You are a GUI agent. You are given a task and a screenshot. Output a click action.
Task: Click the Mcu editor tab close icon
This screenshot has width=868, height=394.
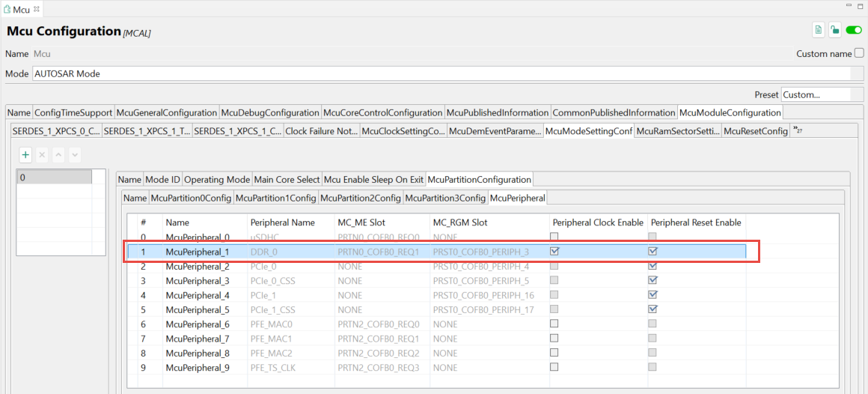37,10
